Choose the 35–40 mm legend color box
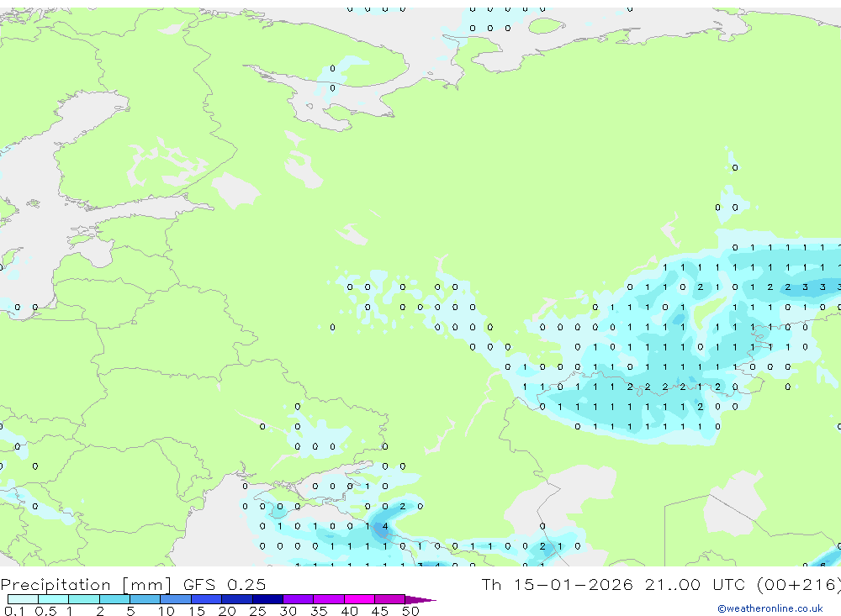Image resolution: width=841 pixels, height=616 pixels. [x=329, y=599]
